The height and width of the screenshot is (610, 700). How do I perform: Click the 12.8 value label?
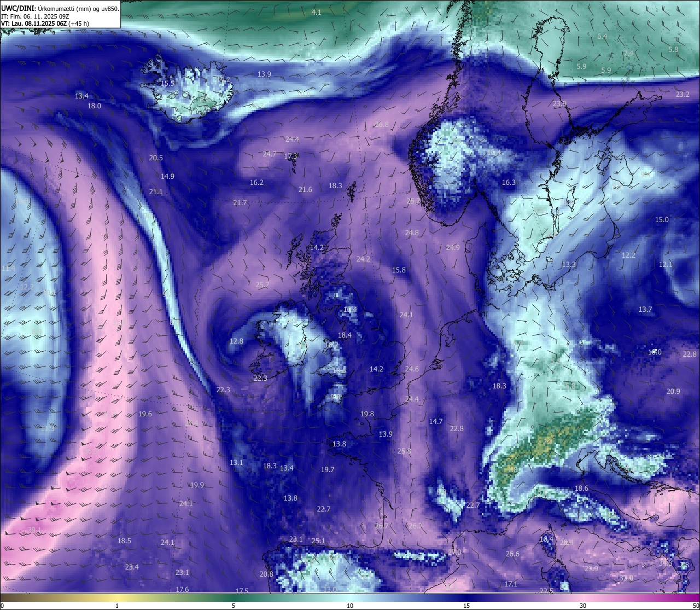(236, 341)
